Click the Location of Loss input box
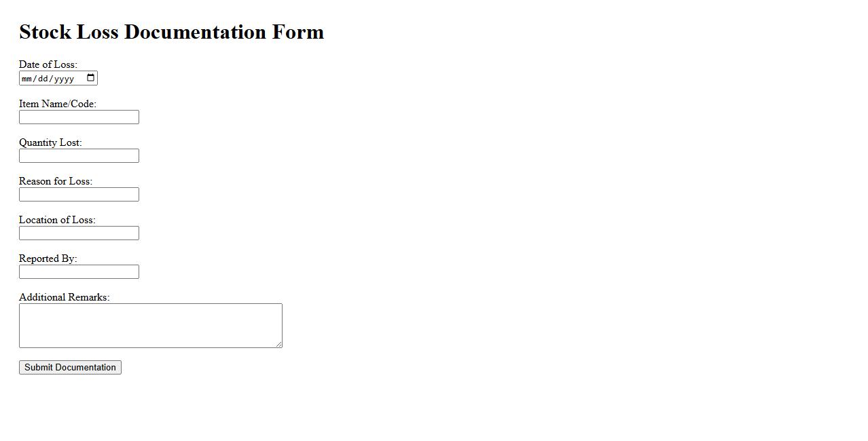 click(x=79, y=233)
